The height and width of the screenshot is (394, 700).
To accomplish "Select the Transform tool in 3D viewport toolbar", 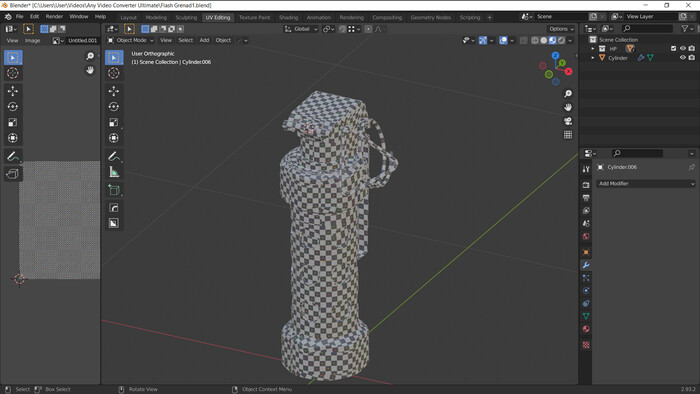I will (x=114, y=138).
